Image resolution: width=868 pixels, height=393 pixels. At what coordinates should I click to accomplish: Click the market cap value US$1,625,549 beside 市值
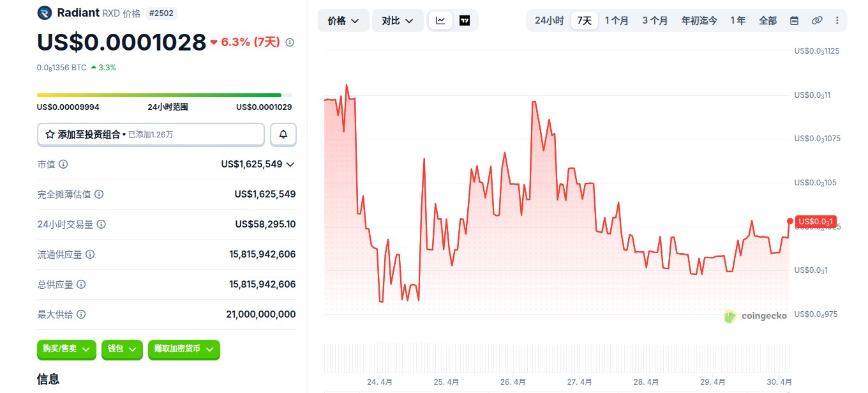click(x=251, y=164)
